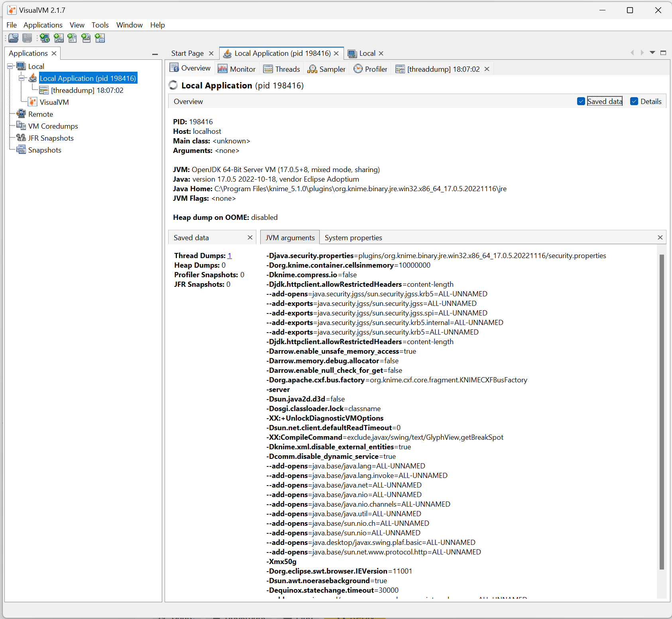Select [threaddump] 18:07:02 tree item

87,90
